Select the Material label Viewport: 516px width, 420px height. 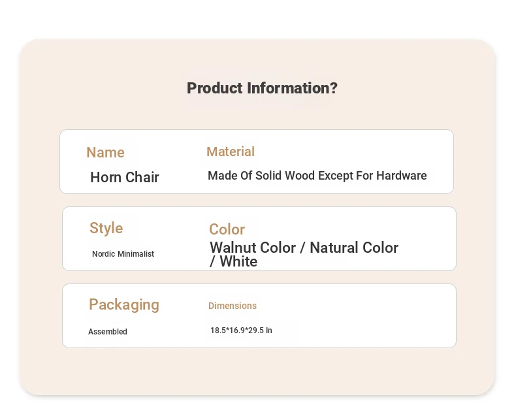click(x=231, y=152)
